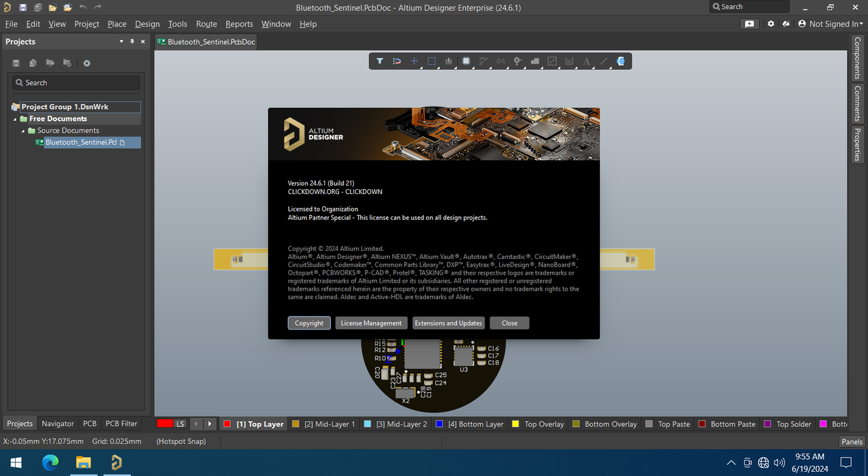
Task: Open the Properties side panel
Action: click(x=858, y=144)
